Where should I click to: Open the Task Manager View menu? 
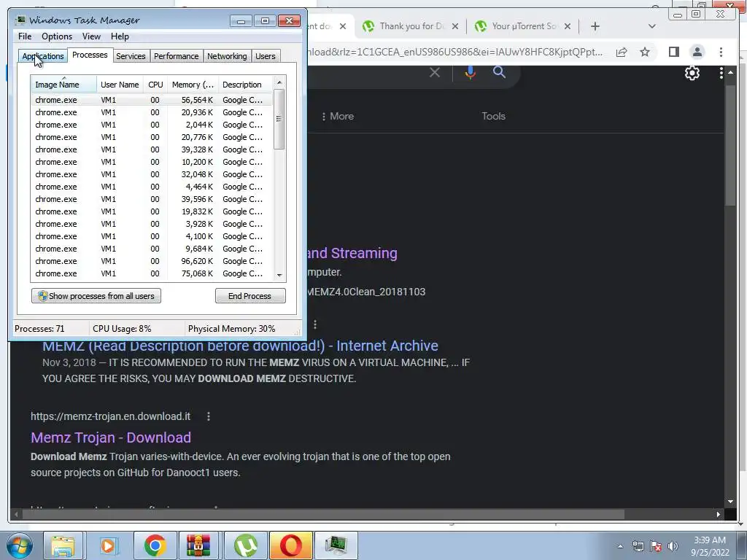pos(91,36)
